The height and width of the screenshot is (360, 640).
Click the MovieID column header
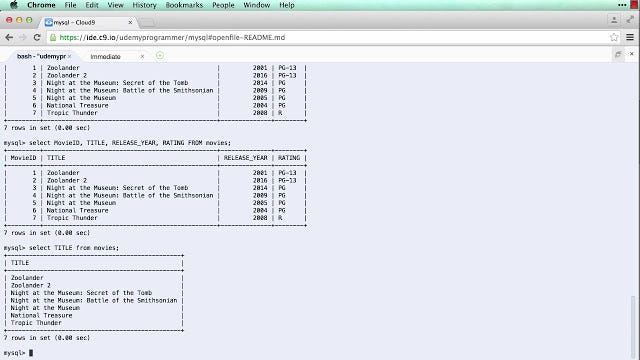23,158
